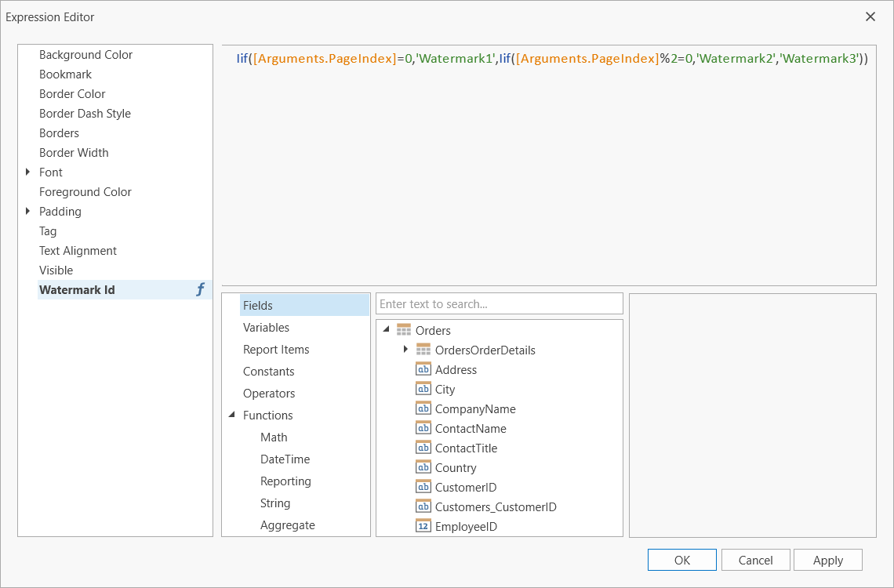The width and height of the screenshot is (894, 588).
Task: Click the text field icon beside City
Action: click(423, 390)
